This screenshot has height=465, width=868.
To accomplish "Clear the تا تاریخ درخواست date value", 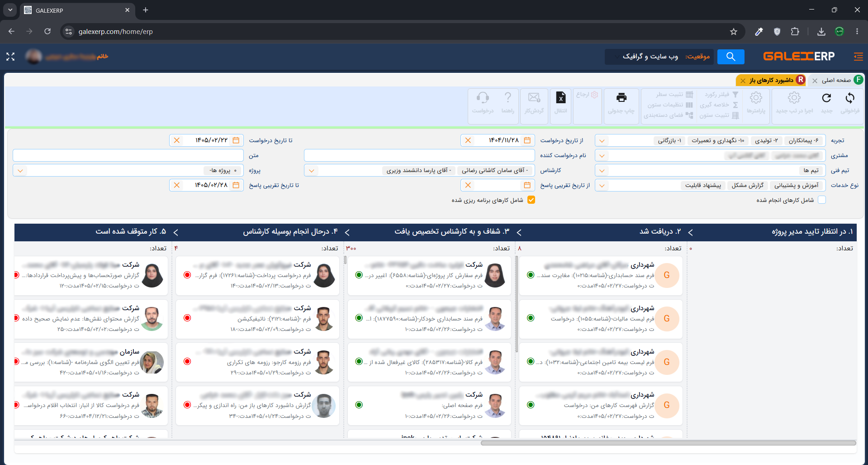I will (177, 140).
